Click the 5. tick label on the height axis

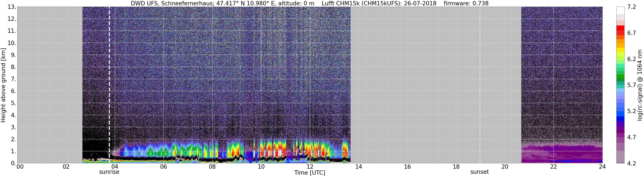click(x=13, y=103)
